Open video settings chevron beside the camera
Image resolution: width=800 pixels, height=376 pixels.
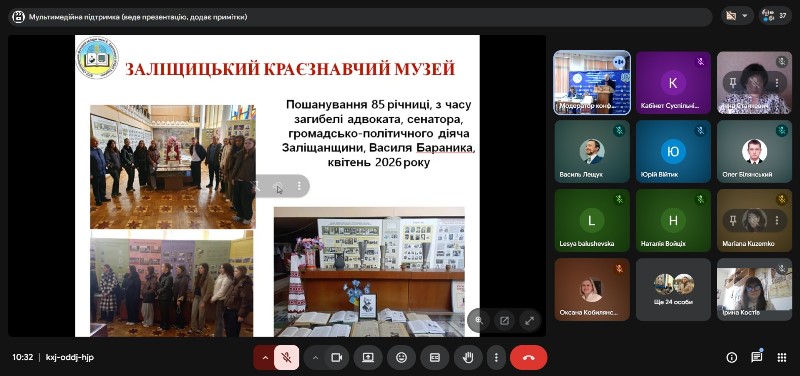pyautogui.click(x=315, y=358)
